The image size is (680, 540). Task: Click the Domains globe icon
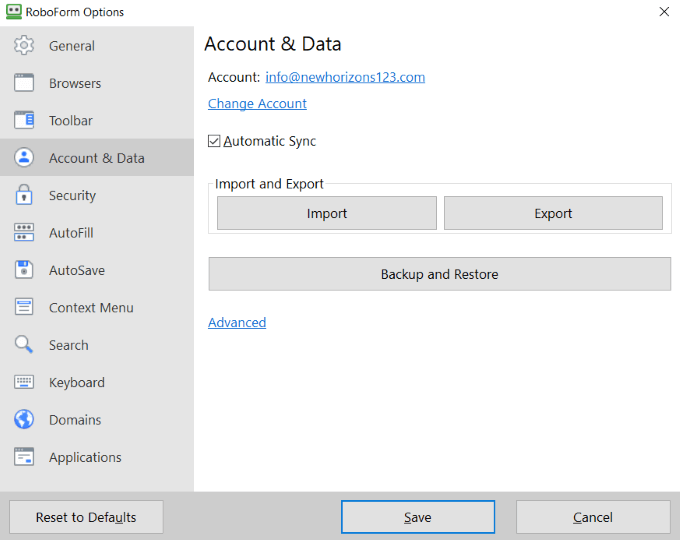pyautogui.click(x=24, y=420)
